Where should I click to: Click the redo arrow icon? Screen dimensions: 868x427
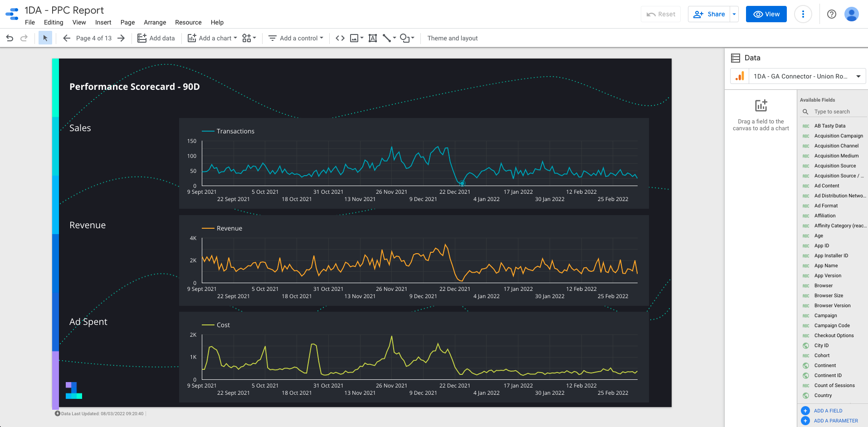24,38
